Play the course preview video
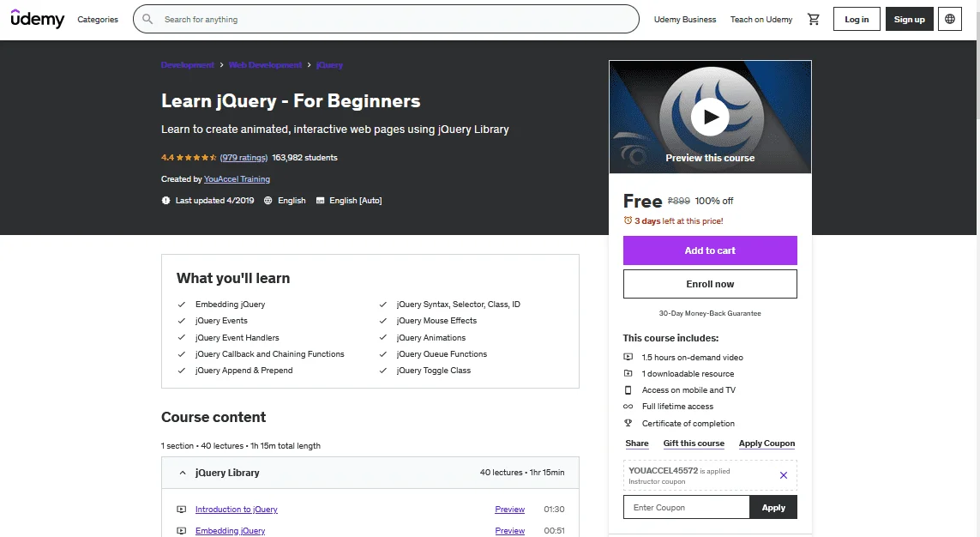This screenshot has width=980, height=537. tap(710, 117)
